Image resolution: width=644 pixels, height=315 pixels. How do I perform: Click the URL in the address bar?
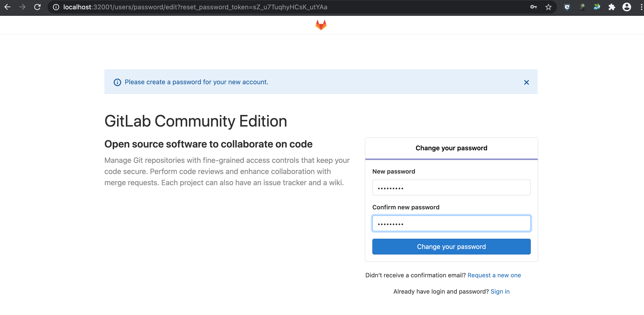coord(195,7)
